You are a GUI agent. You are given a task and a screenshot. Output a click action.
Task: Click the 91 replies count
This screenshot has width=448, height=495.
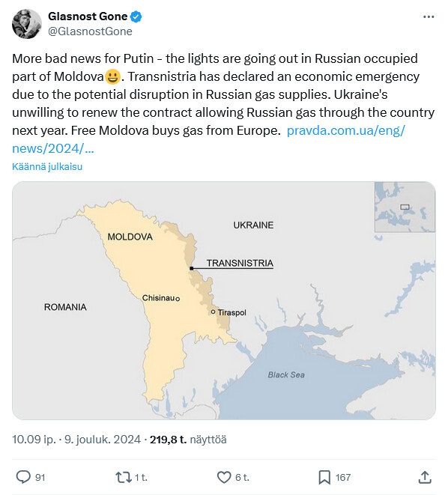(x=40, y=477)
